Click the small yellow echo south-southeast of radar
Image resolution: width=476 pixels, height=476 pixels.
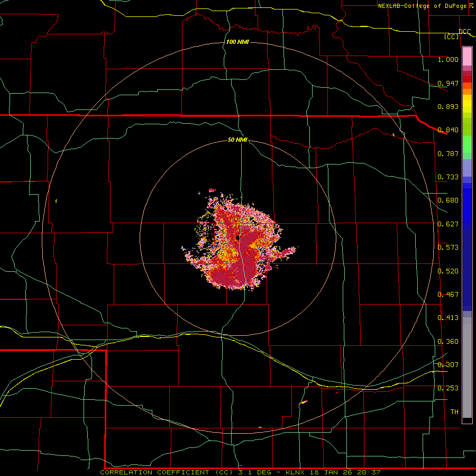(303, 402)
